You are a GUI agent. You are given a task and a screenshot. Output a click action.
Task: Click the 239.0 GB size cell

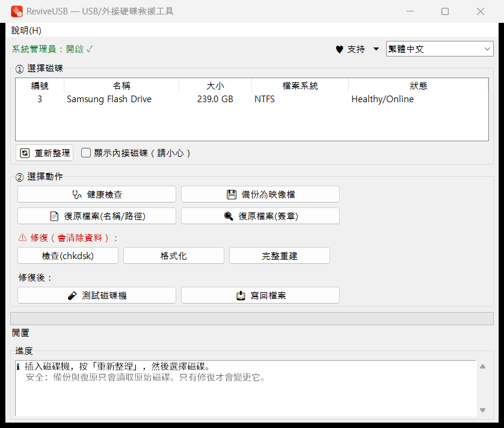coord(215,99)
